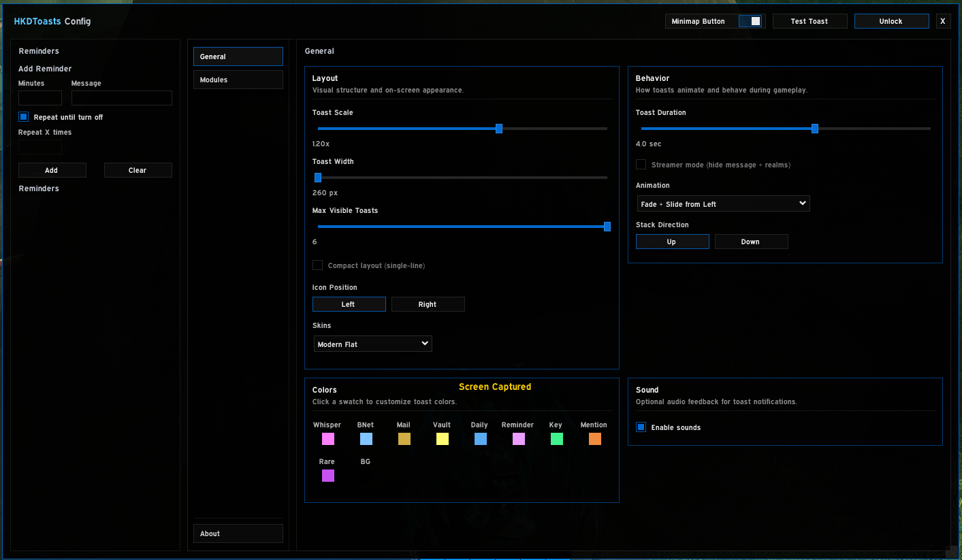962x560 pixels.
Task: Click the window resize grip corner
Action: [x=953, y=550]
